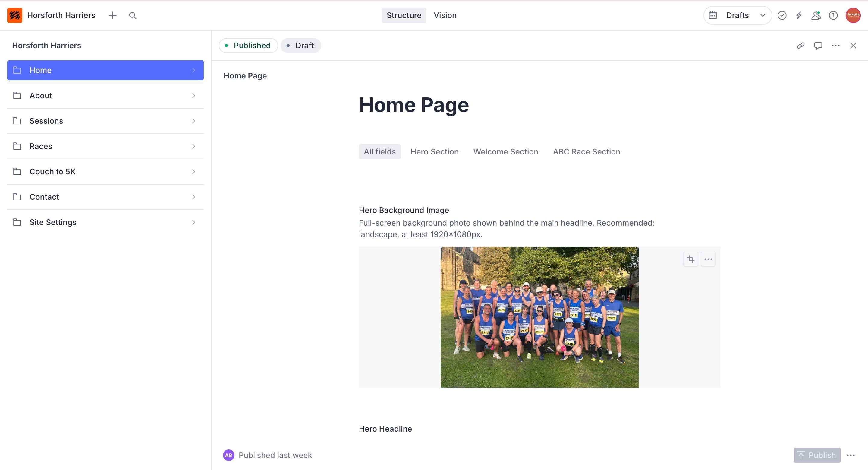Select the All fields tab

tap(380, 152)
